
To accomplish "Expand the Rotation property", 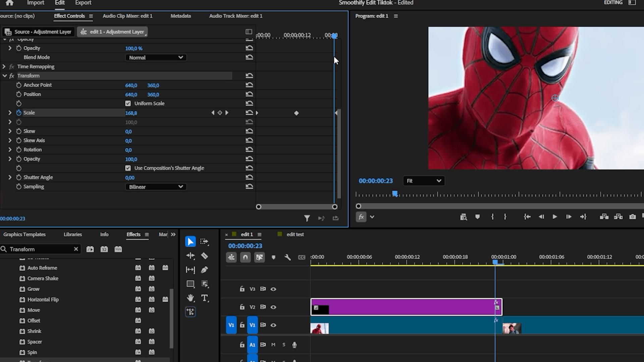I will (x=10, y=150).
